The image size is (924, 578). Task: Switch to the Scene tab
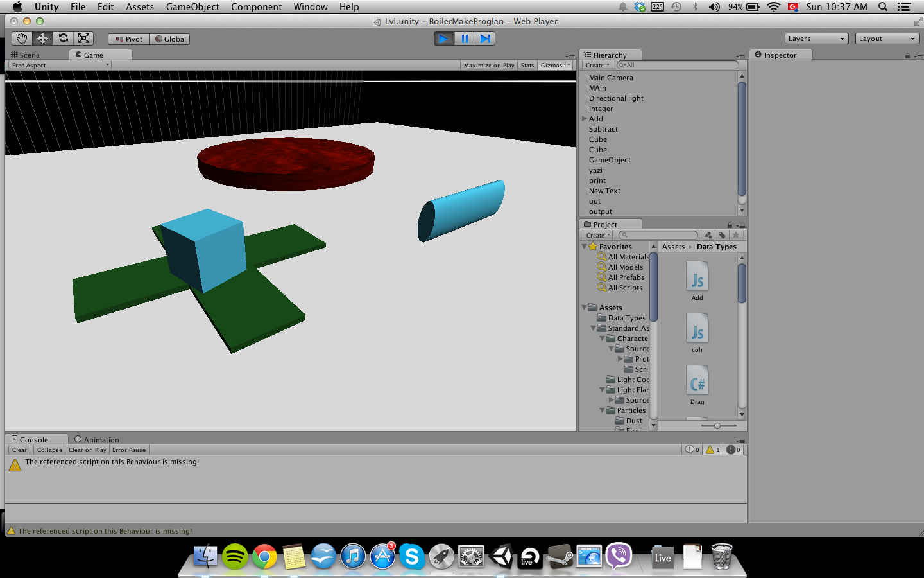click(26, 55)
